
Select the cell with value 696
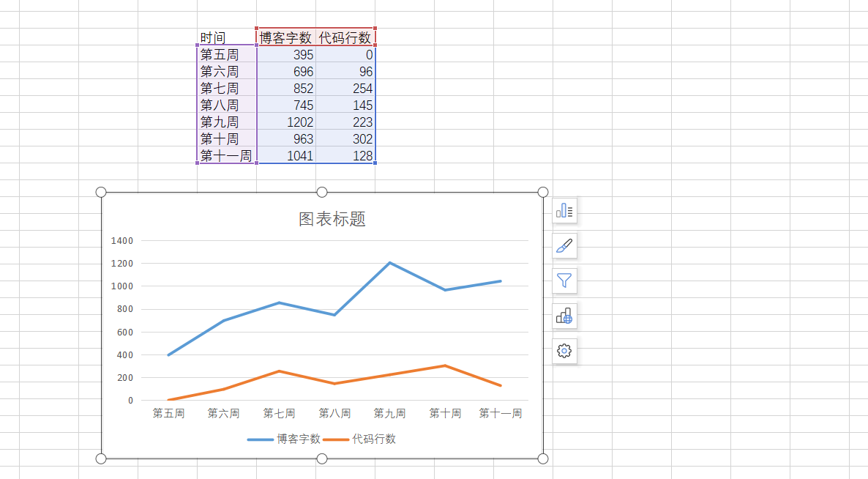pos(285,72)
